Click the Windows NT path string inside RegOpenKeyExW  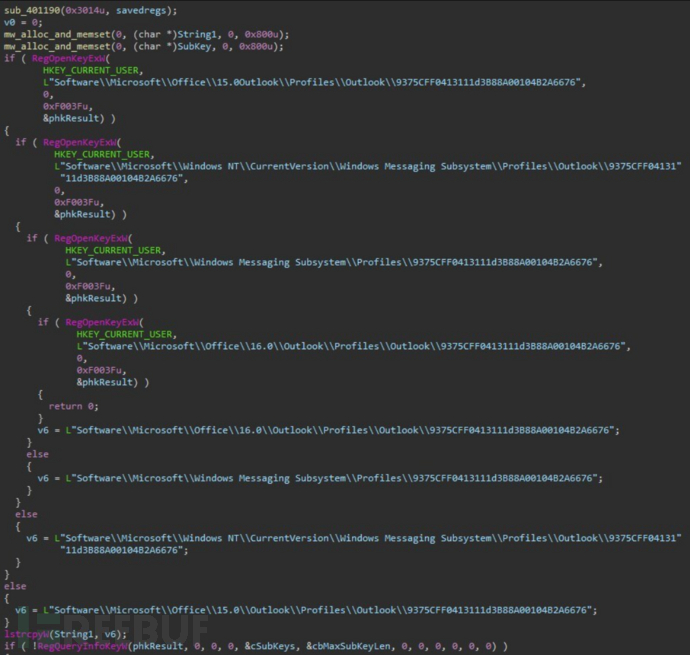coord(368,166)
